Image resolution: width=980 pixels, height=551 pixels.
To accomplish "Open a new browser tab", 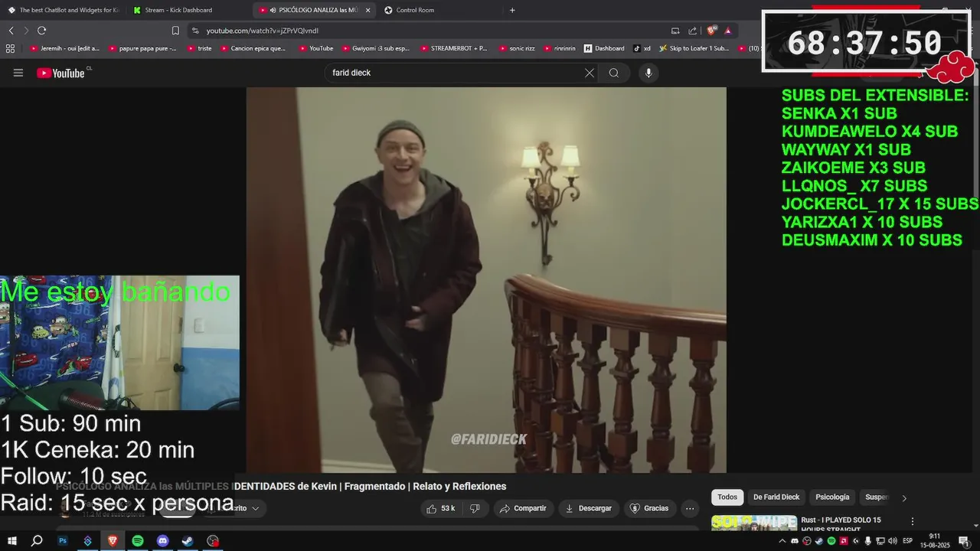I will pyautogui.click(x=512, y=10).
